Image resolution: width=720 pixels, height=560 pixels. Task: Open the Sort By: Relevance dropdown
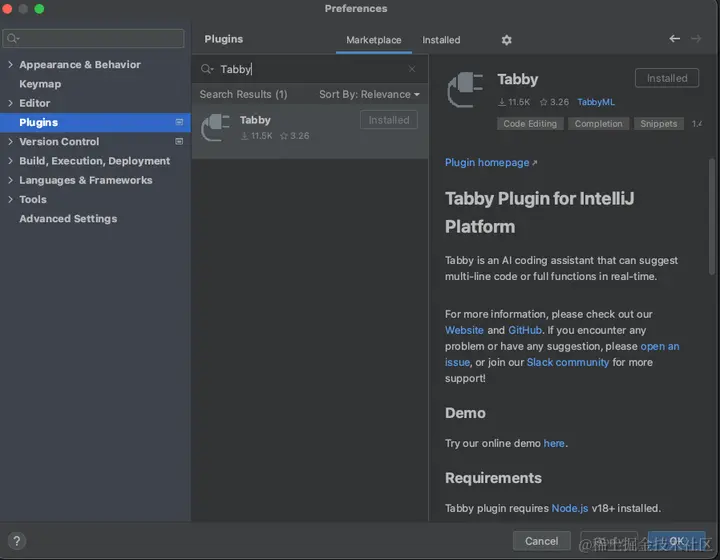[x=369, y=94]
